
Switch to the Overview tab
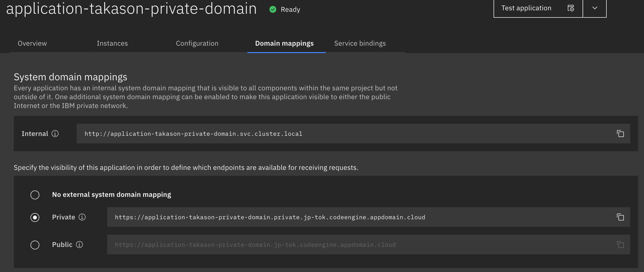click(32, 43)
